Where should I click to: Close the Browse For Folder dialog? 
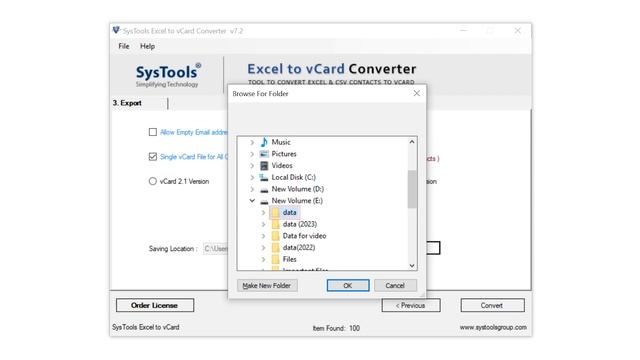point(416,93)
